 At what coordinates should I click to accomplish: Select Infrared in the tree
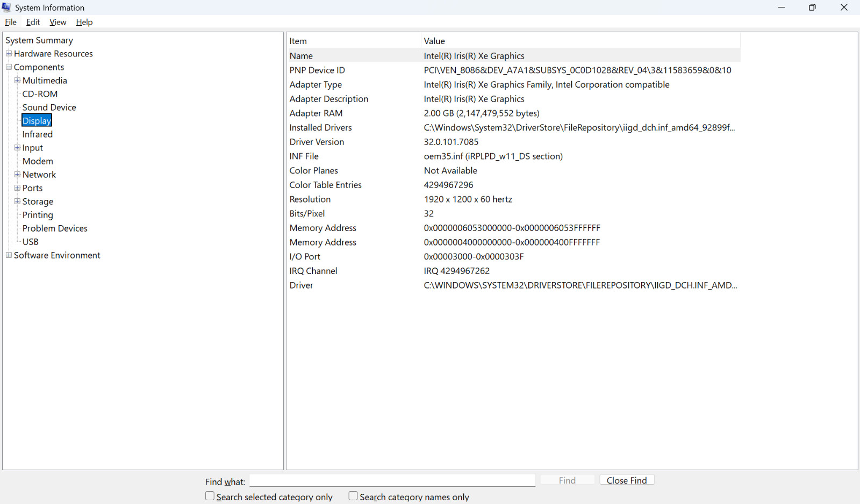tap(38, 134)
